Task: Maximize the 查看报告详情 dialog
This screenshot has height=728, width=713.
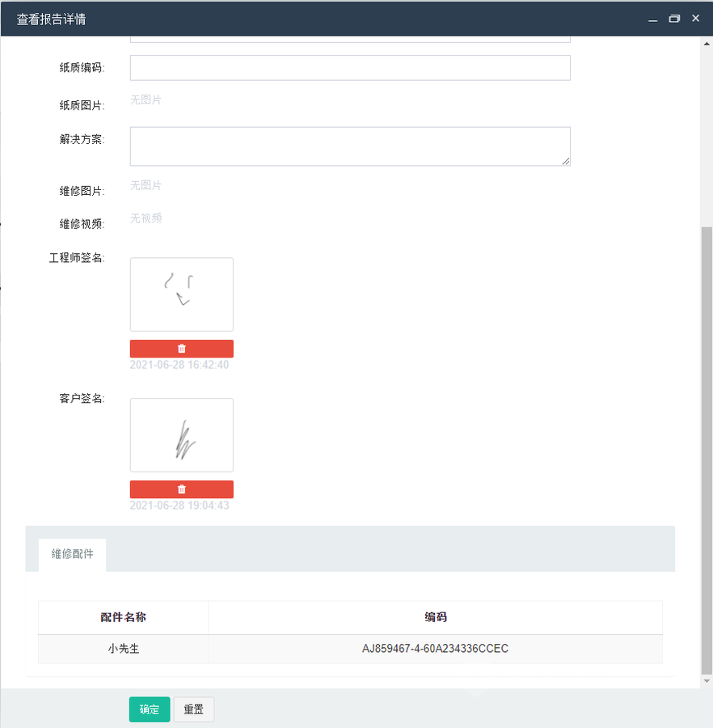Action: point(673,19)
